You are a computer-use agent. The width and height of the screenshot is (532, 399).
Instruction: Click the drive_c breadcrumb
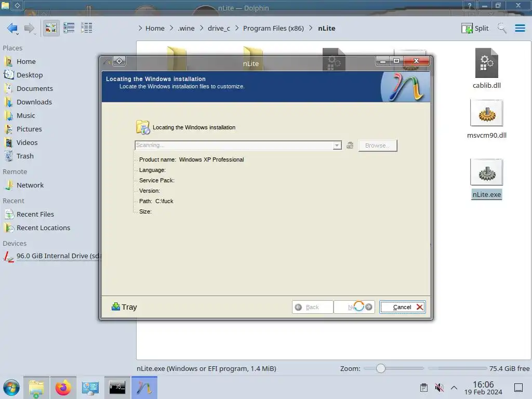(x=219, y=28)
